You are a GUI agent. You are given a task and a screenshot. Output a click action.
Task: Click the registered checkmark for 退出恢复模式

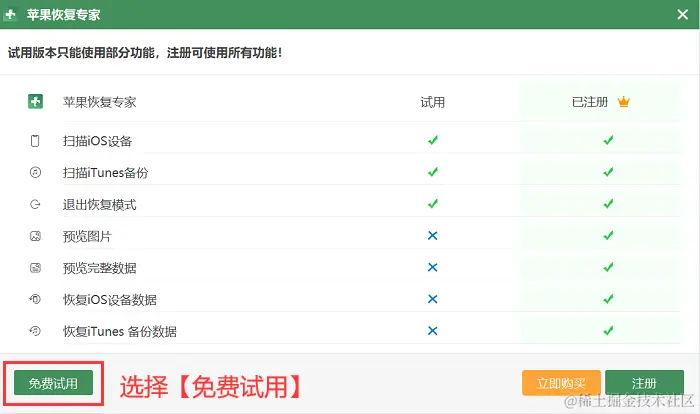click(608, 204)
